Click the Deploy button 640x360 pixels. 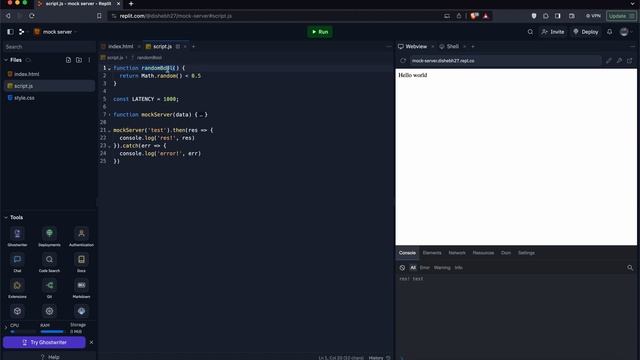point(586,32)
